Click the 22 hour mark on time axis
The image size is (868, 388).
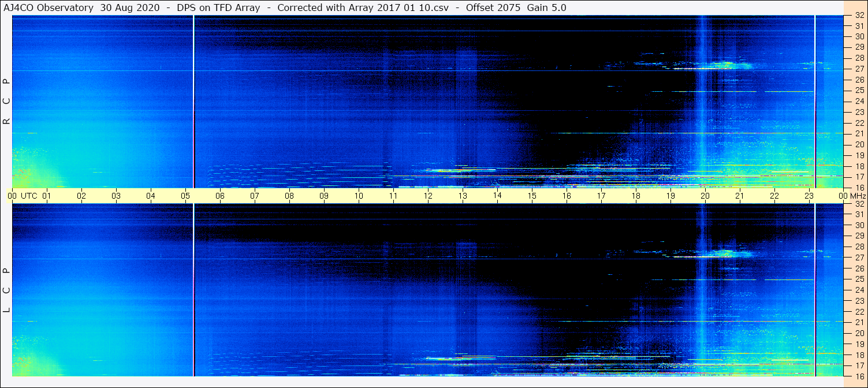774,196
